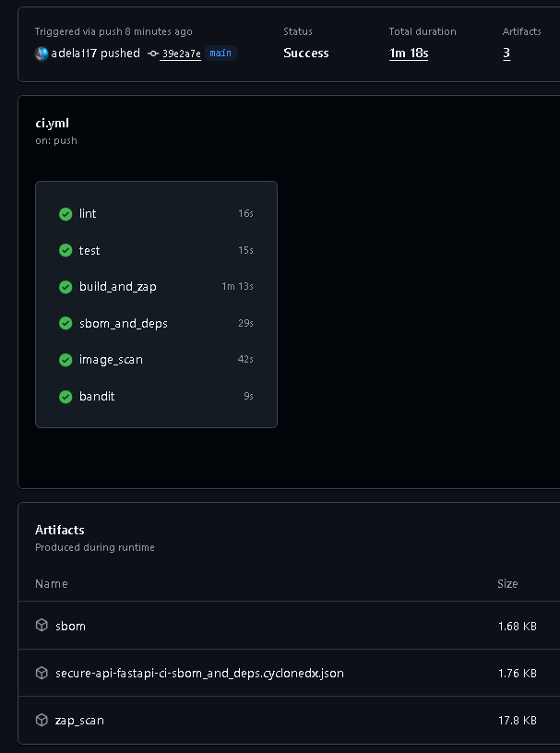The width and height of the screenshot is (560, 753).
Task: Click the green check icon beside lint
Action: [66, 214]
